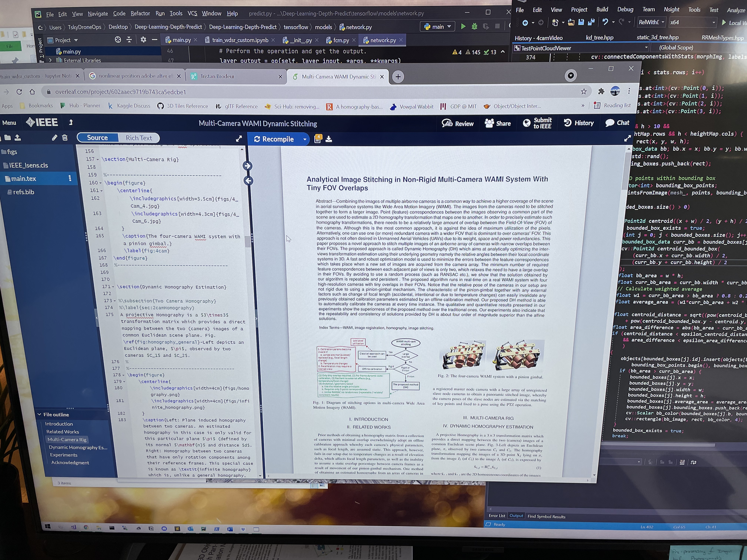Click the upload file icon in file tree

(18, 137)
